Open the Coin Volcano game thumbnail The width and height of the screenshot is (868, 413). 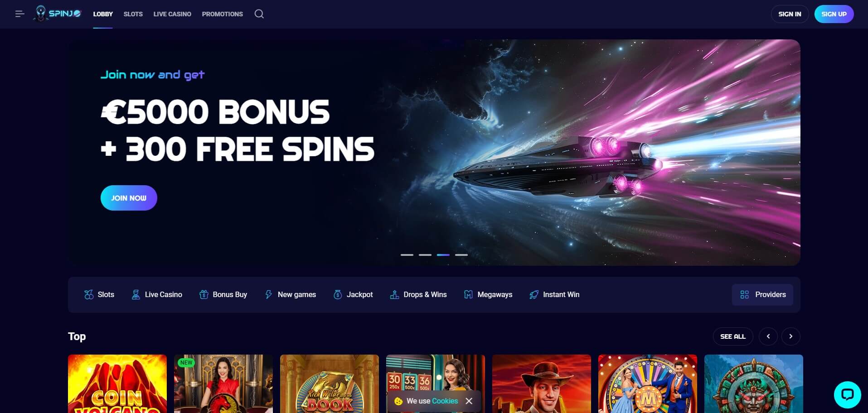click(117, 384)
